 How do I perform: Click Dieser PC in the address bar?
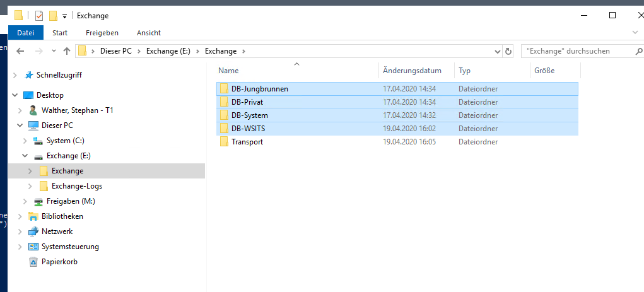click(116, 51)
